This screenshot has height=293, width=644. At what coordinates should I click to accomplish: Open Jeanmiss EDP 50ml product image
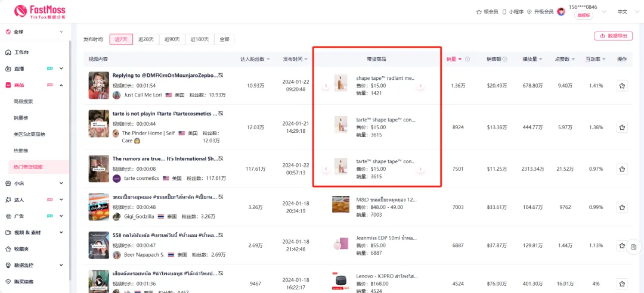click(x=340, y=245)
